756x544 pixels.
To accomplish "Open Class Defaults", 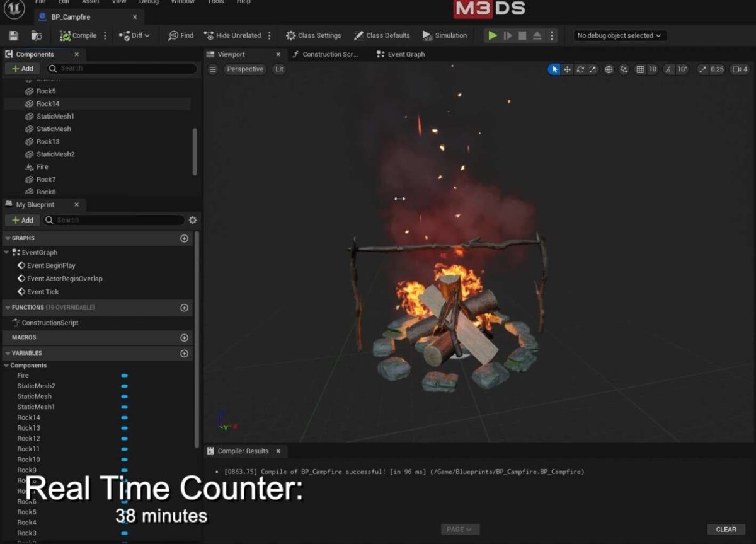I will point(382,35).
